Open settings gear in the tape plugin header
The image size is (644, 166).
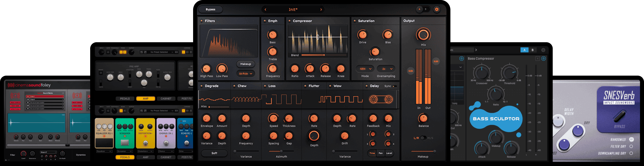click(x=436, y=10)
